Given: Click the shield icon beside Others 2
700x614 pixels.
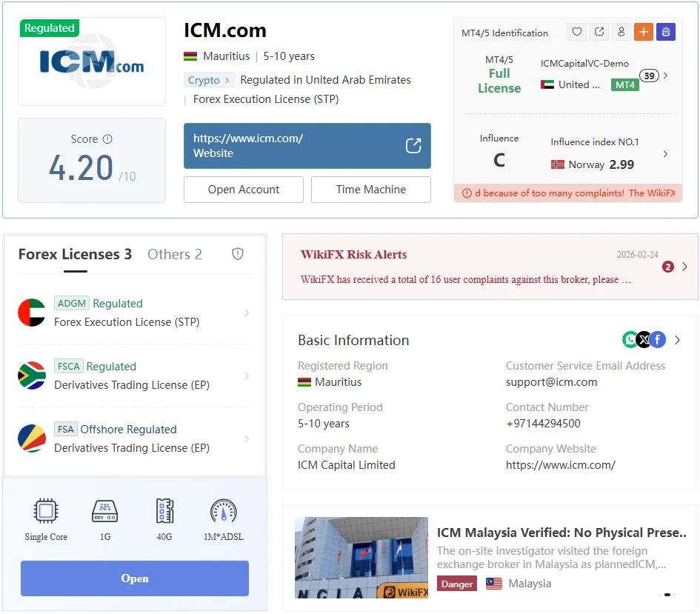Looking at the screenshot, I should 238,254.
